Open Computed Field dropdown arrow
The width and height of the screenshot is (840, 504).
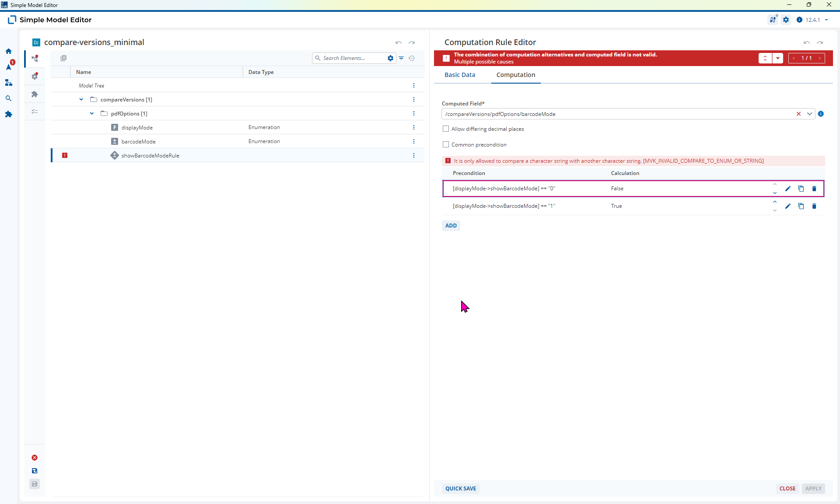pyautogui.click(x=809, y=114)
